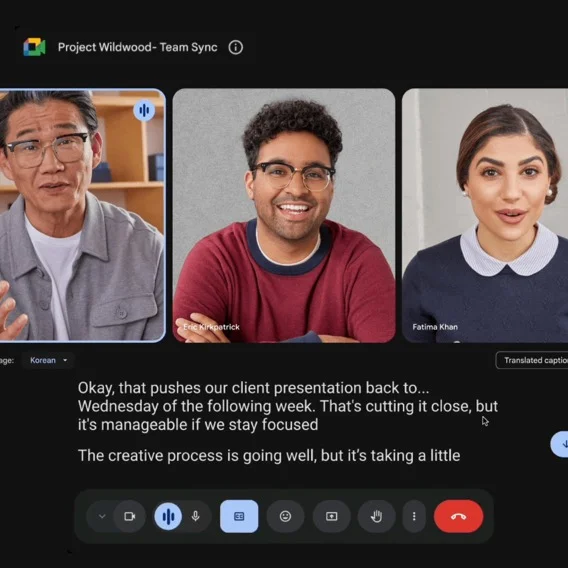The image size is (568, 568).
Task: Leave the call
Action: [x=458, y=516]
